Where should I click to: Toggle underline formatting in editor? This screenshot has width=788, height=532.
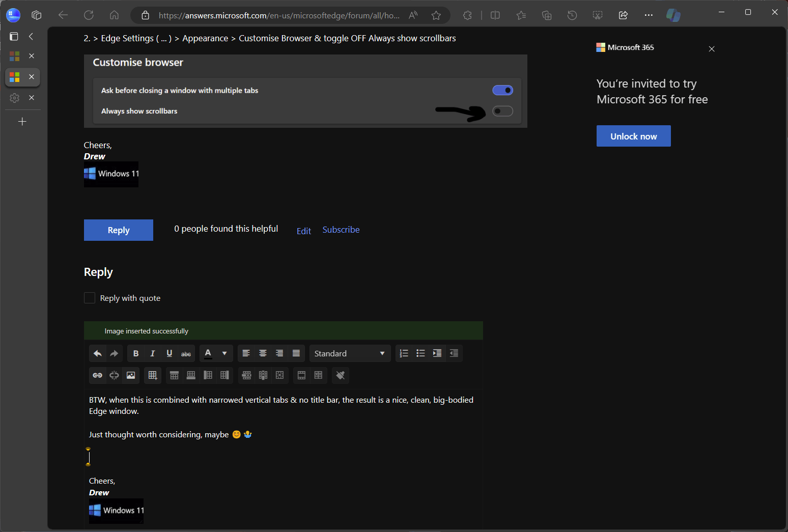170,353
